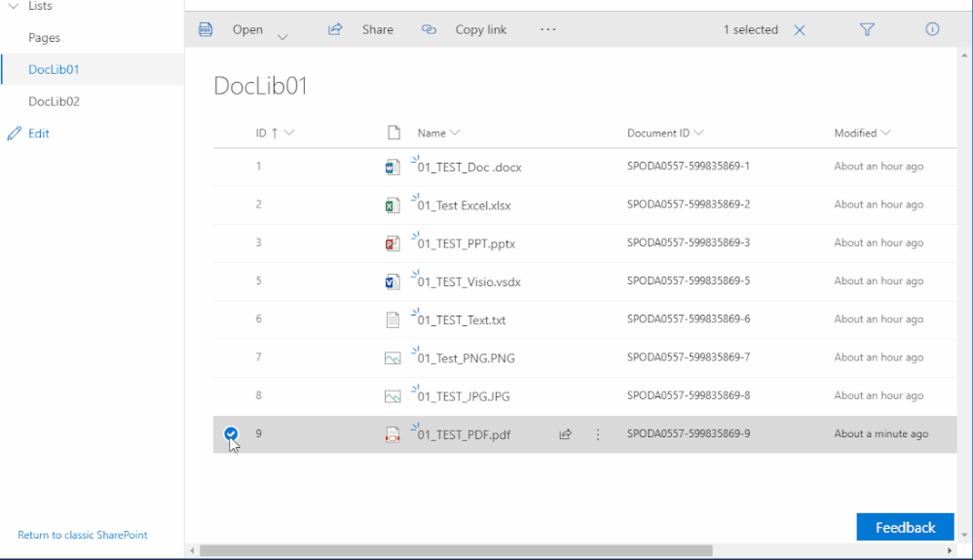Select DocLib01 in the sidebar

tap(54, 69)
